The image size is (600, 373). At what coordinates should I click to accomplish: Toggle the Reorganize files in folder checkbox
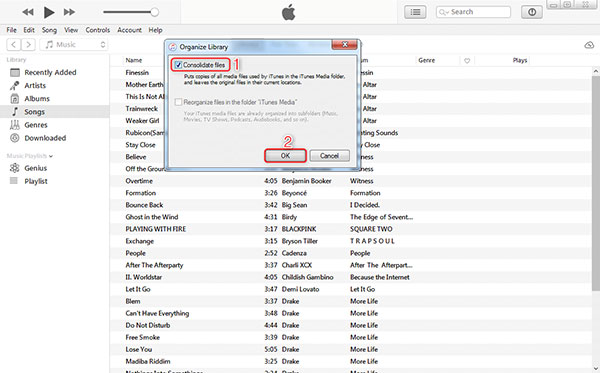point(178,102)
